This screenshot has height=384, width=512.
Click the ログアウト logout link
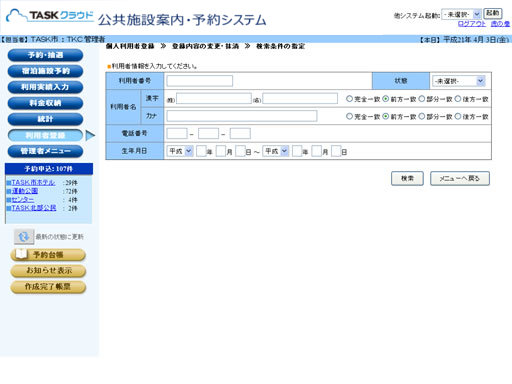click(472, 24)
